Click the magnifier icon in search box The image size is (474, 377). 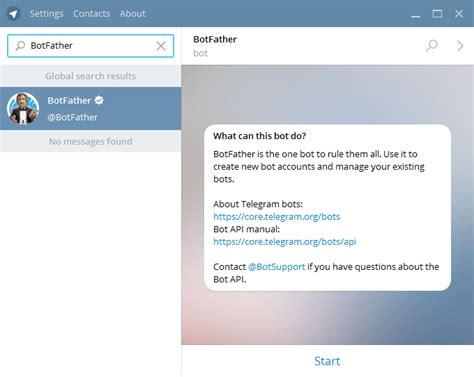tap(20, 46)
